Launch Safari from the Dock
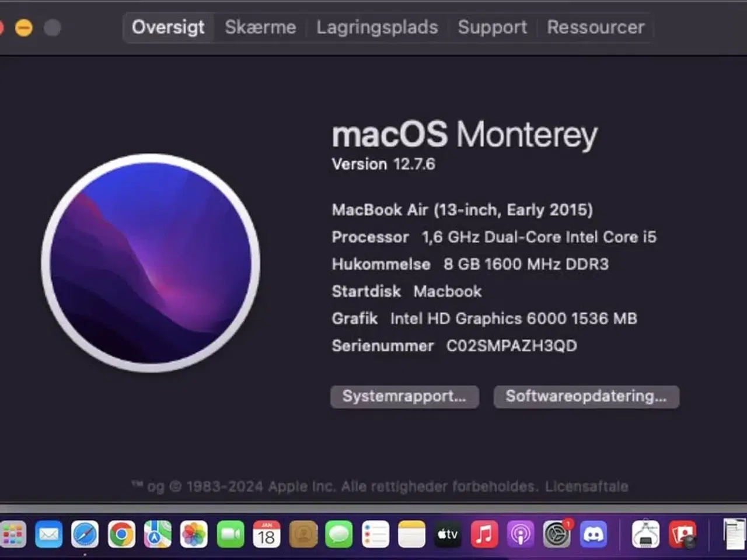 point(84,534)
